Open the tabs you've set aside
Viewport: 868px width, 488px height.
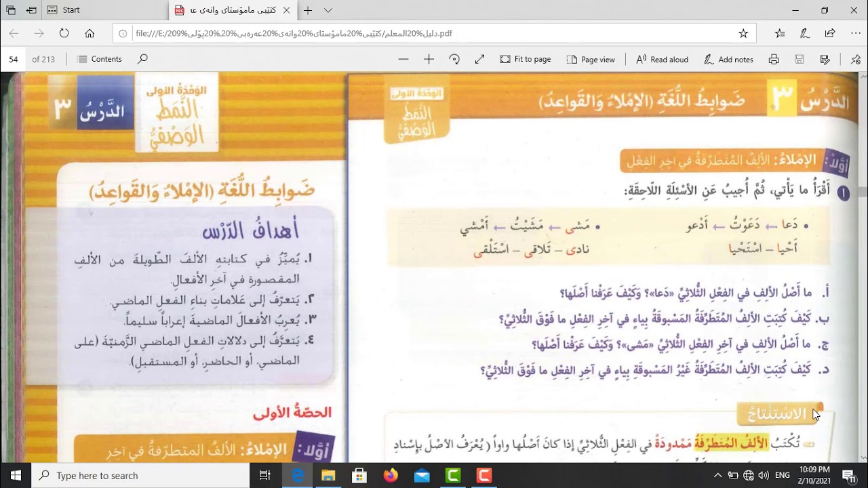coord(11,10)
